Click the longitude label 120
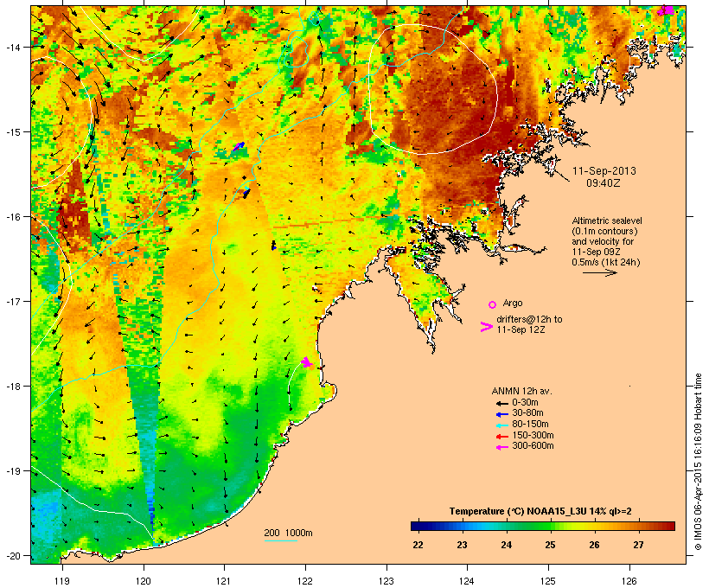 (x=144, y=581)
